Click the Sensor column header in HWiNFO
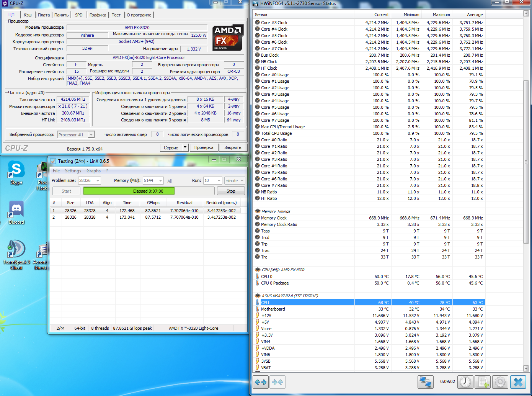The image size is (532, 396). tap(304, 15)
